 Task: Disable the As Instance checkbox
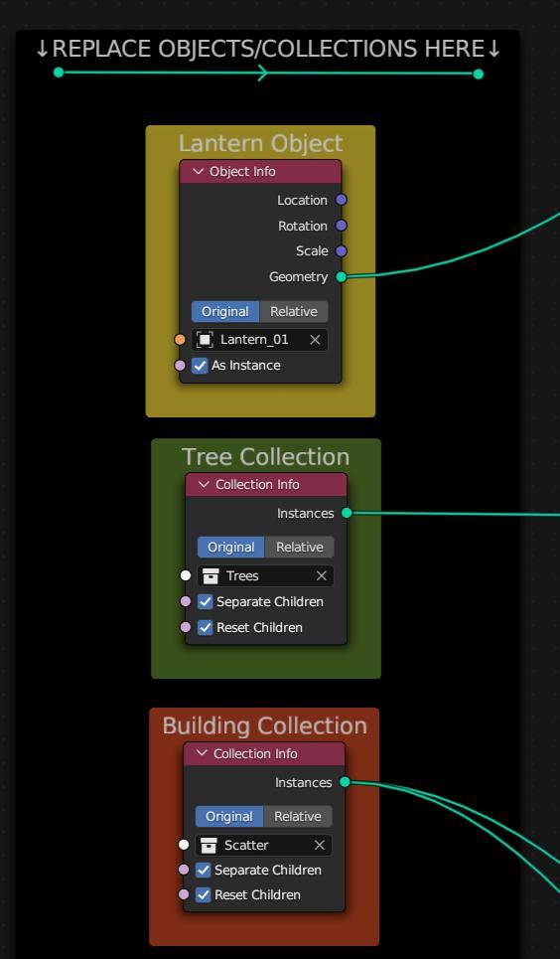click(x=200, y=365)
